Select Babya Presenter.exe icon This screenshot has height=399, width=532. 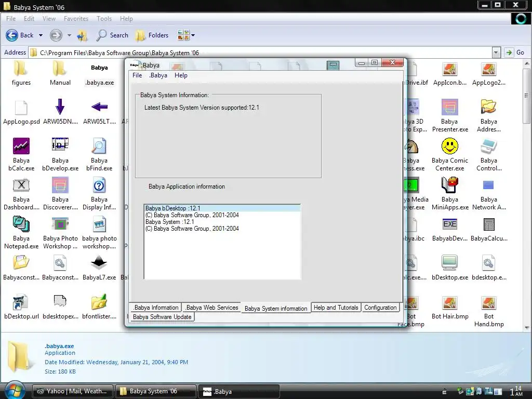(x=450, y=115)
